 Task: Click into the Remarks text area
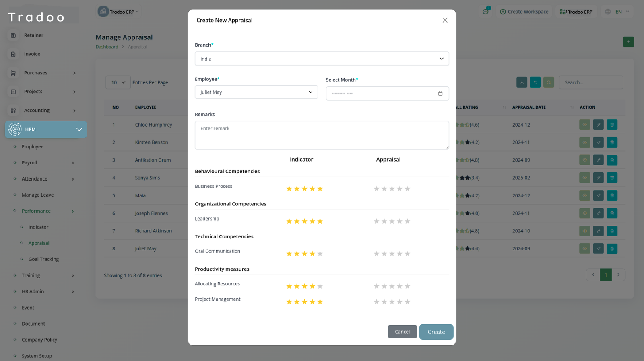(322, 135)
